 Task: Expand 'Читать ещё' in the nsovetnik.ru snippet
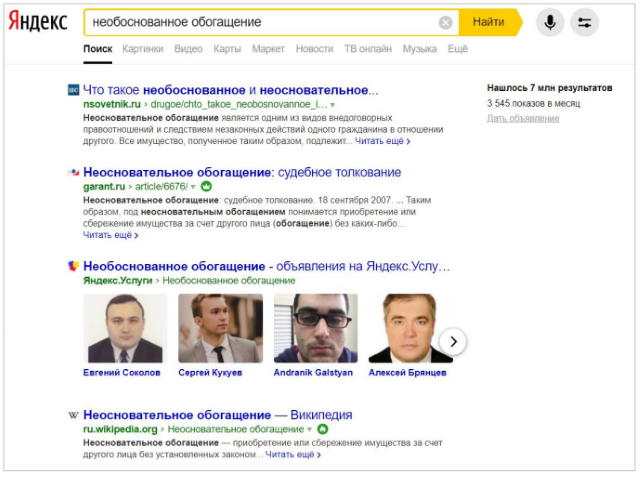[x=382, y=141]
